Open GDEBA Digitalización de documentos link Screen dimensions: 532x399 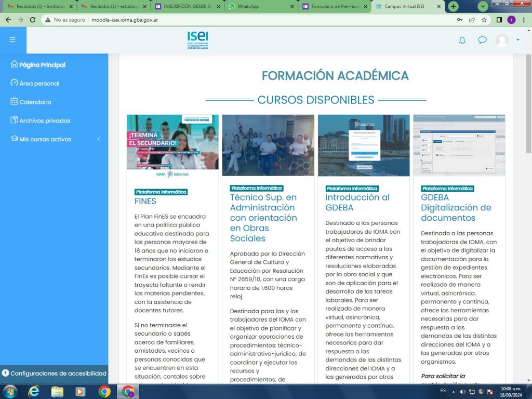click(x=456, y=208)
